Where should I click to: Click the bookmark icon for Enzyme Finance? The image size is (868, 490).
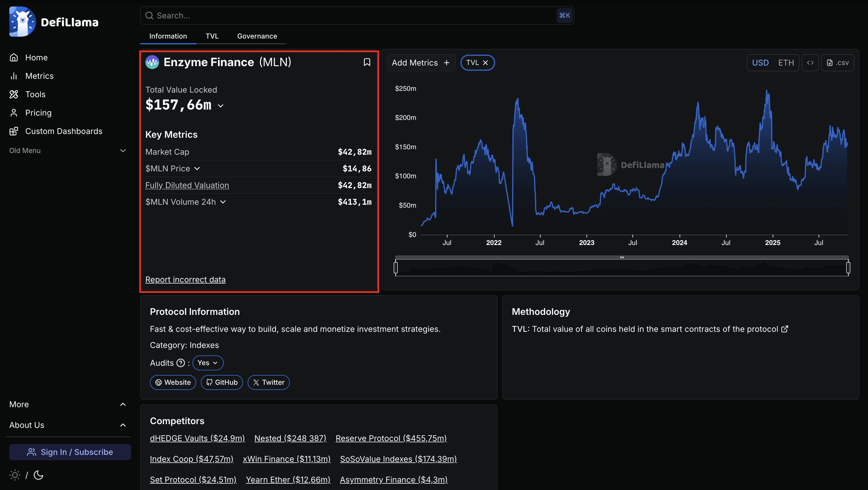[367, 62]
